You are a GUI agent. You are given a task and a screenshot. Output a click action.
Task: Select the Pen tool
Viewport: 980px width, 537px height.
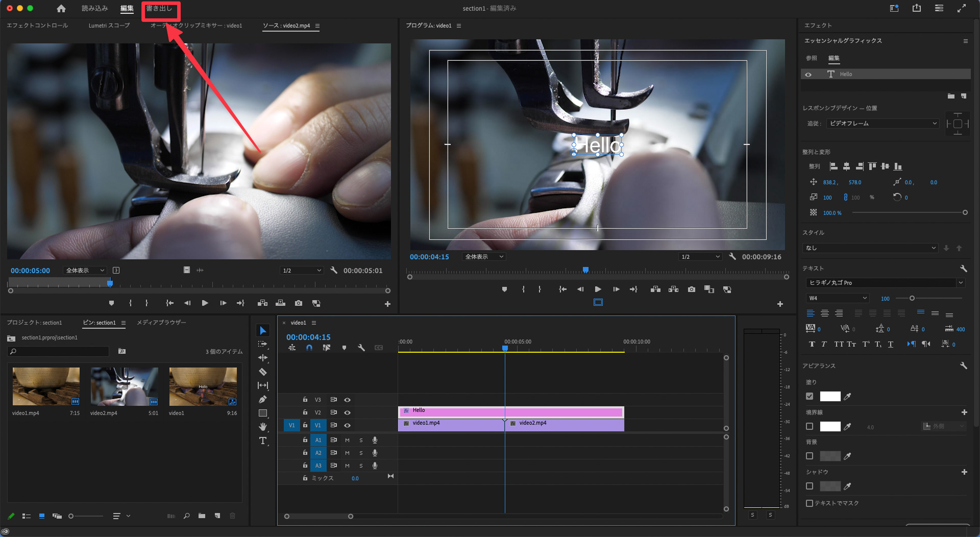263,399
